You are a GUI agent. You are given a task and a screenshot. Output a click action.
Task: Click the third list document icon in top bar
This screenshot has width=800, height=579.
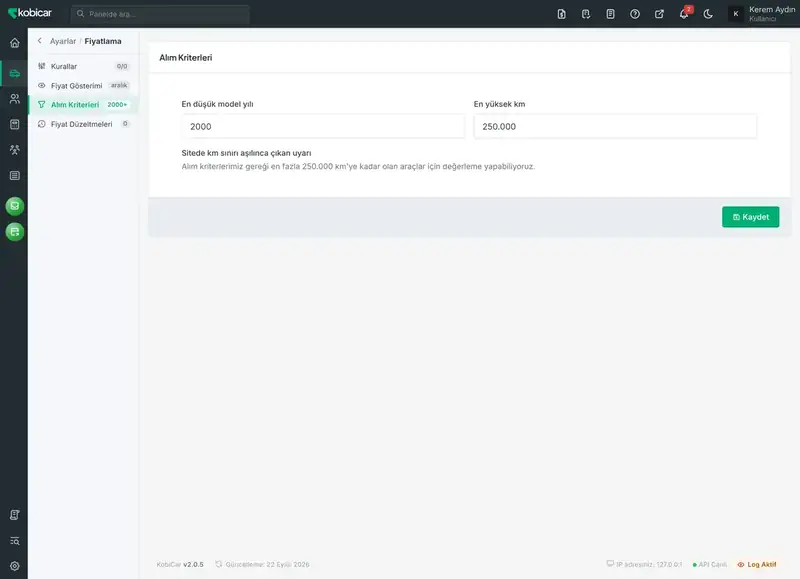[610, 14]
